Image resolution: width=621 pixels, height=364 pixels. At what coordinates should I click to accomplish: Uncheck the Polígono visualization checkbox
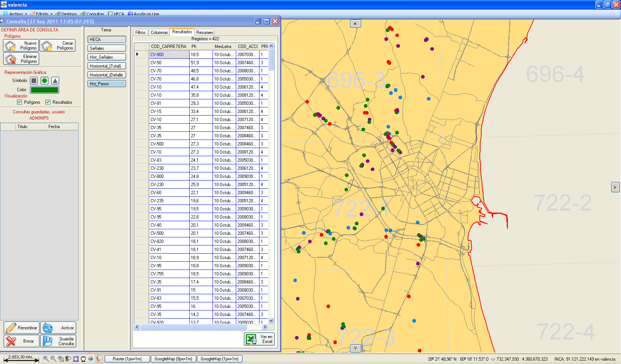coord(20,102)
